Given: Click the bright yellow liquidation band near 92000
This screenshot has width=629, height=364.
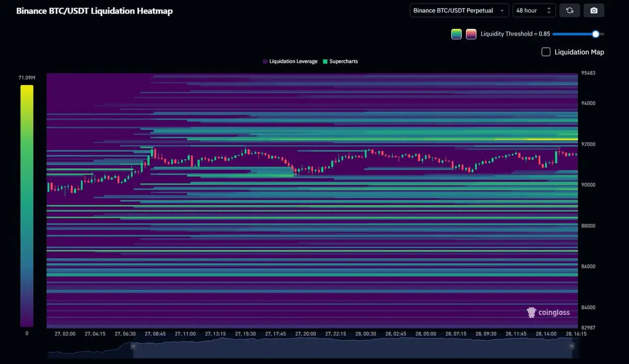Looking at the screenshot, I should [535, 139].
